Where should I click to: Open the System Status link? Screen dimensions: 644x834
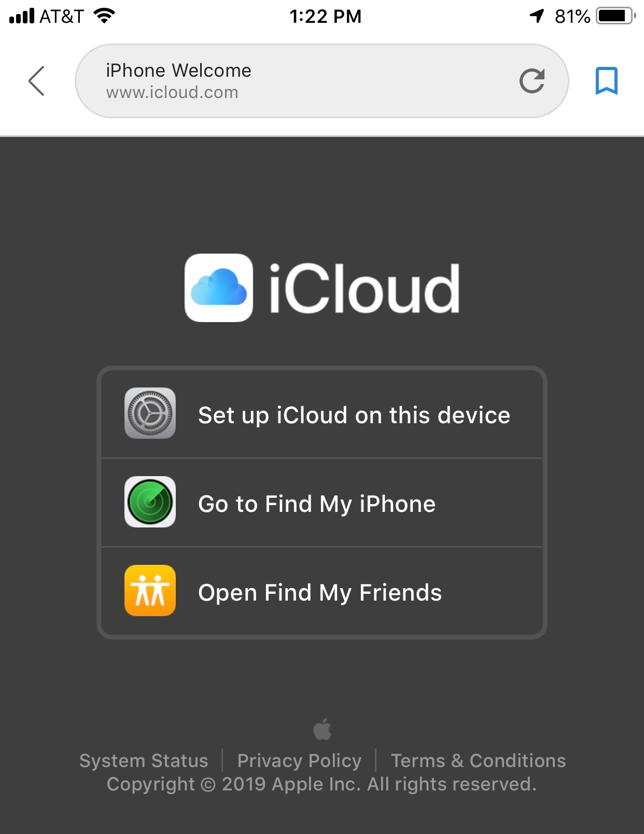click(x=144, y=761)
